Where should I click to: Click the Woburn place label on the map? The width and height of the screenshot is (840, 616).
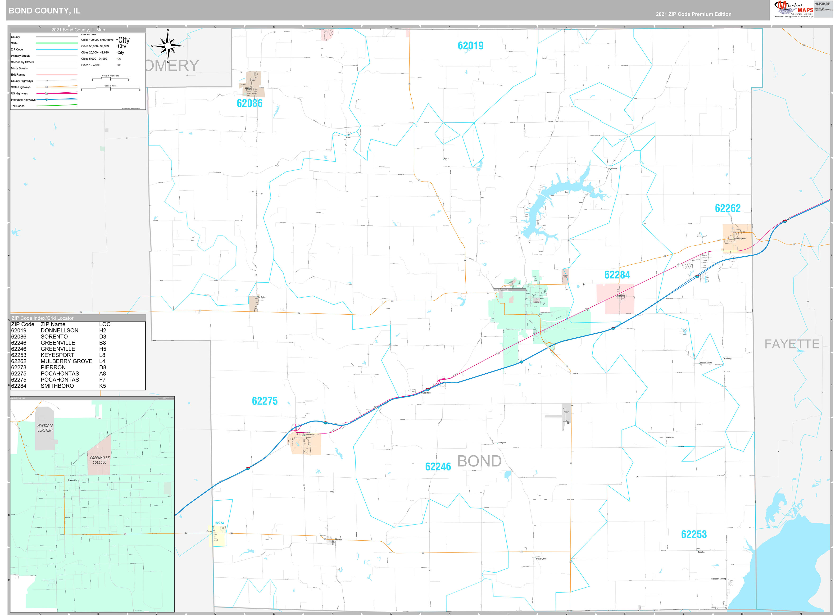click(x=614, y=168)
